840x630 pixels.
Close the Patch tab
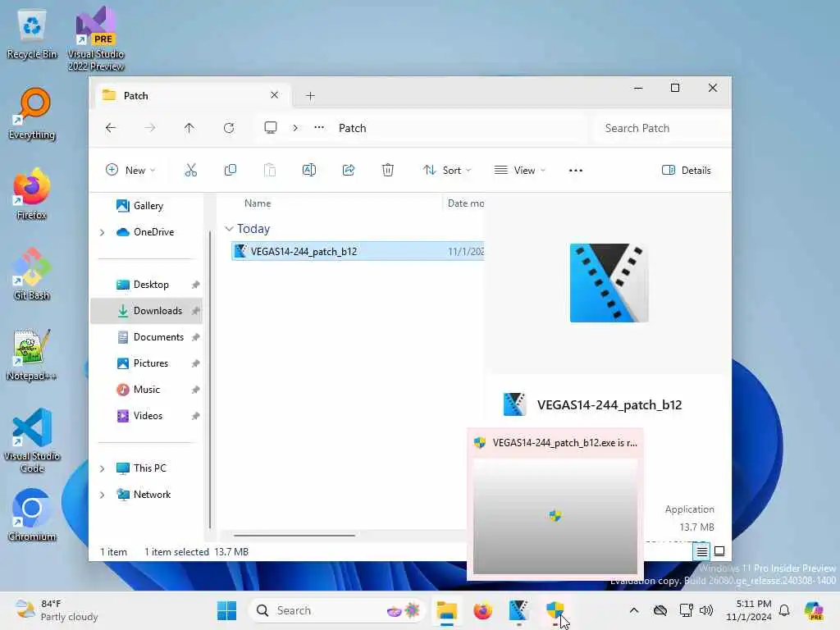click(274, 95)
